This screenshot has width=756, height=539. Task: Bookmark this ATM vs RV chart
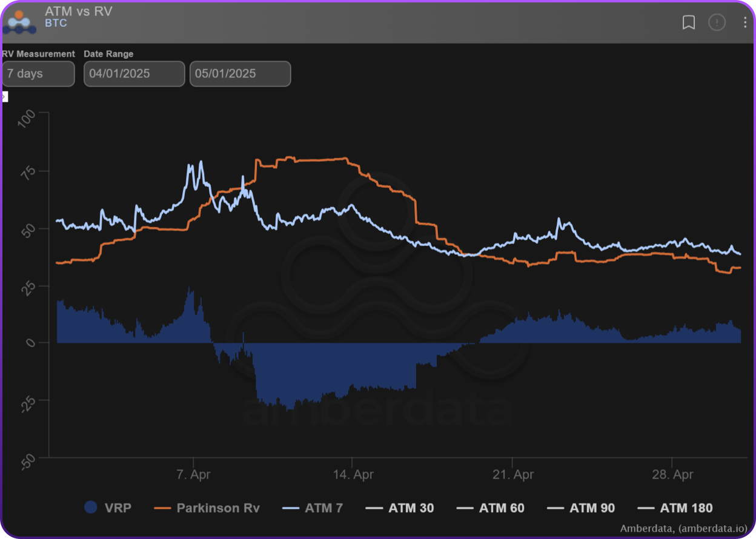(x=688, y=22)
